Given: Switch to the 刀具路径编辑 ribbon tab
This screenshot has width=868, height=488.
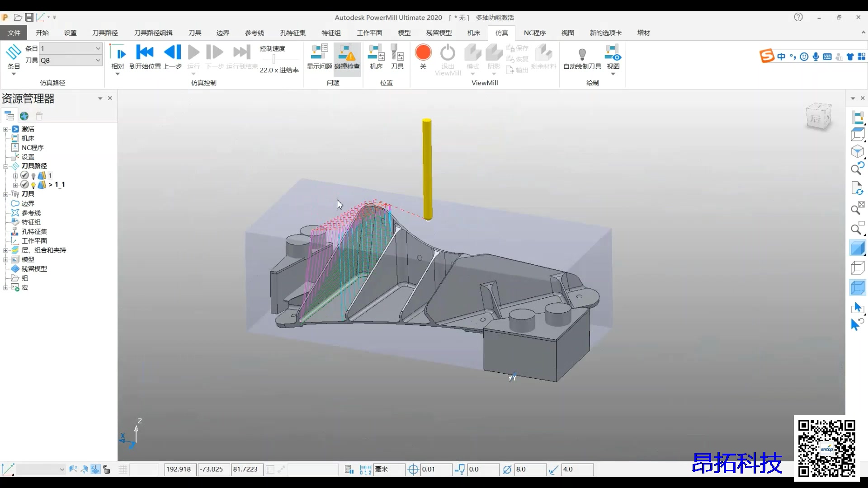Looking at the screenshot, I should [x=153, y=33].
